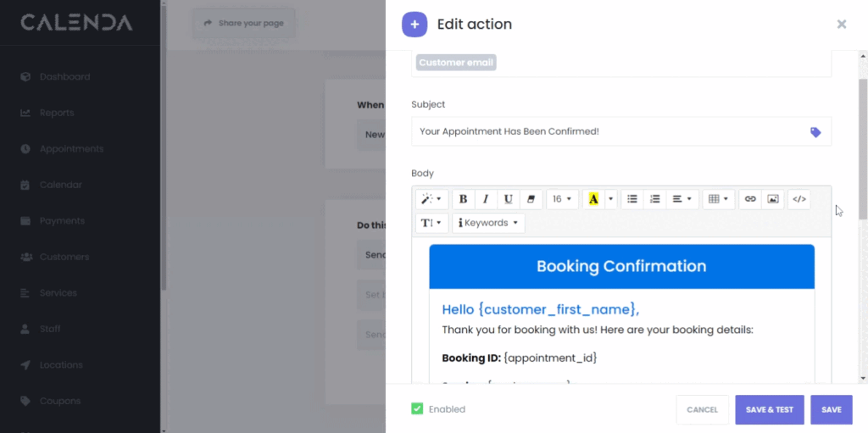Click the Thank you for booking sentence
This screenshot has width=868, height=433.
tap(598, 330)
